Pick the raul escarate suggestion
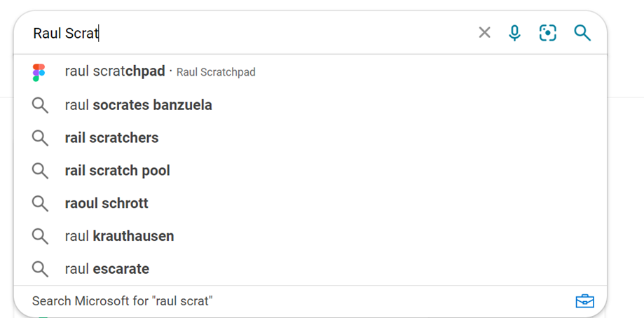 pos(310,269)
